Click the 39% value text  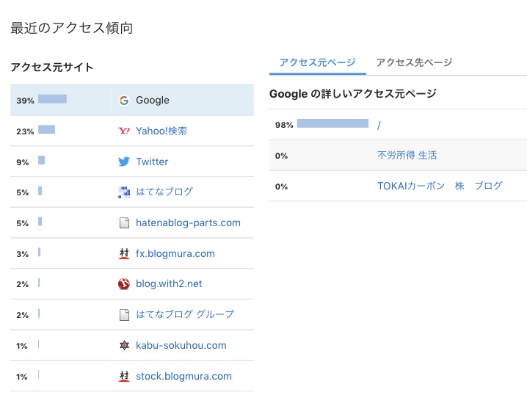click(25, 101)
